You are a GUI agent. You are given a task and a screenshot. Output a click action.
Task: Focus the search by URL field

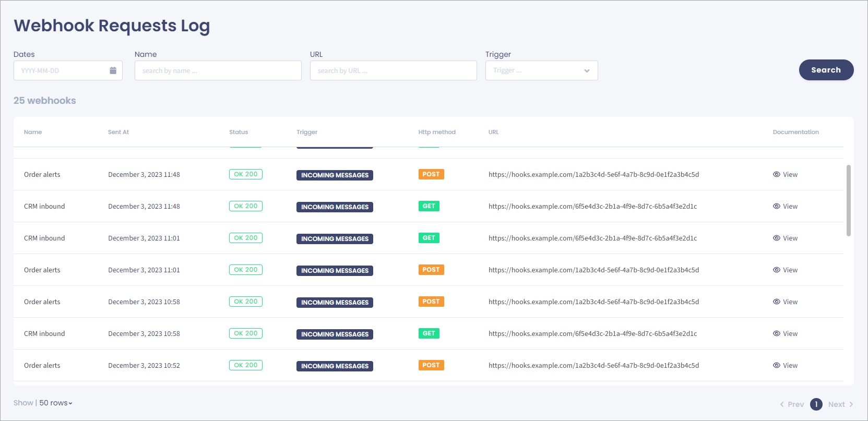tap(394, 70)
